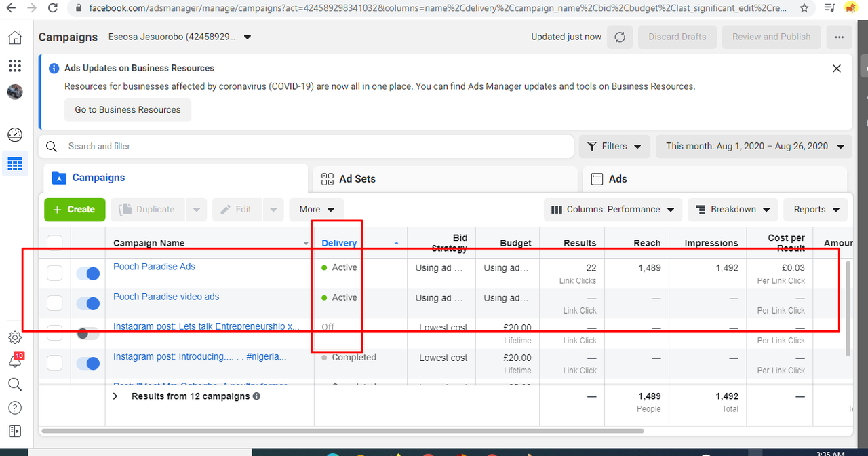Check the checkbox beside Pooch Paradise video ads
This screenshot has width=868, height=456.
pos(54,303)
